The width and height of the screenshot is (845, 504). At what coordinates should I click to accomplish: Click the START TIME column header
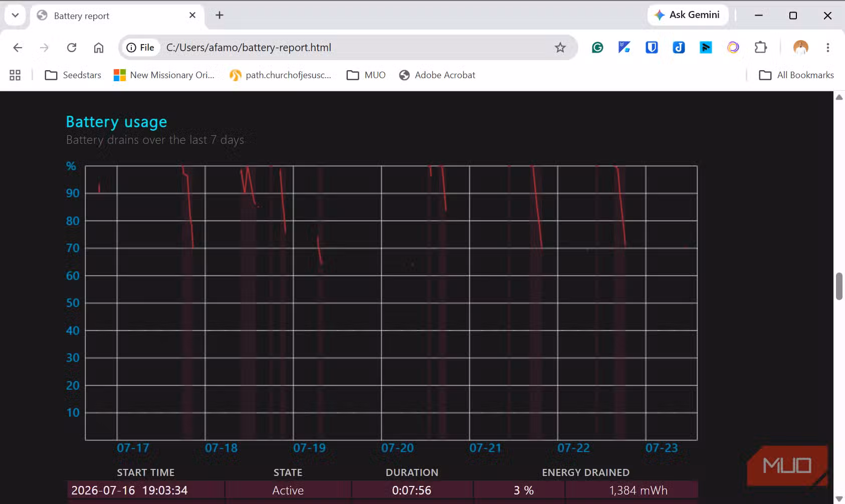click(146, 472)
